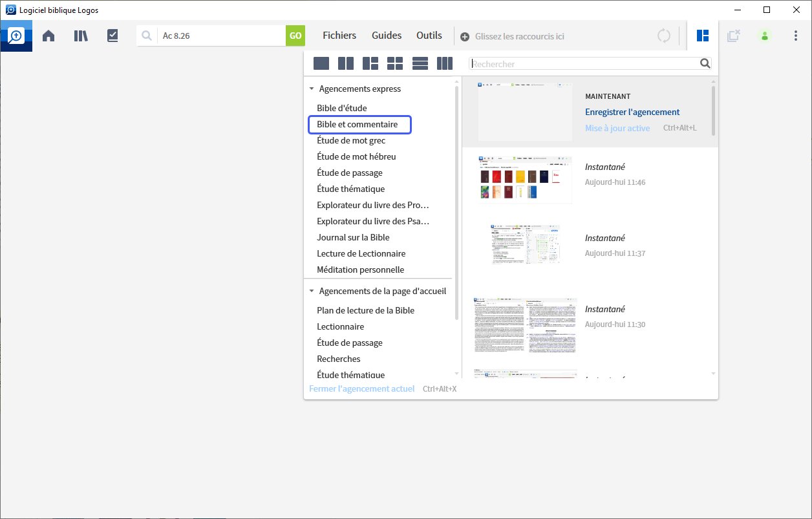Screen dimensions: 812x519
Task: Open the checkmark Documents icon in toolbar
Action: pyautogui.click(x=112, y=36)
